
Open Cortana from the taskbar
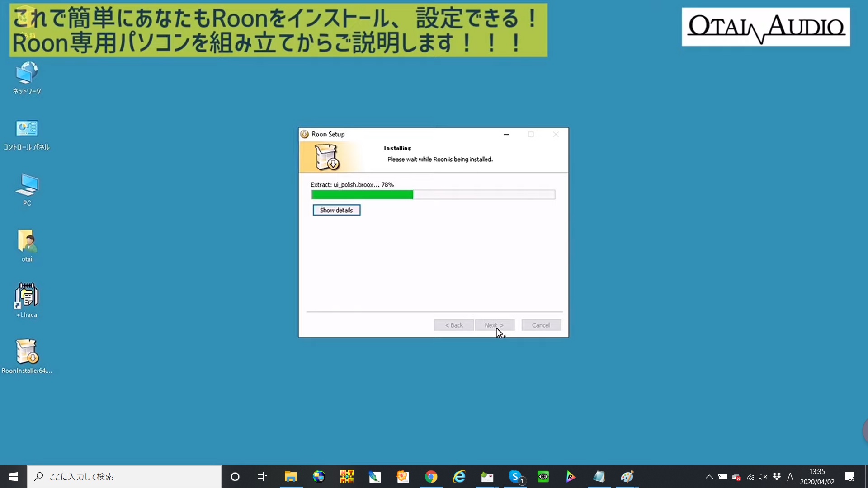tap(235, 477)
